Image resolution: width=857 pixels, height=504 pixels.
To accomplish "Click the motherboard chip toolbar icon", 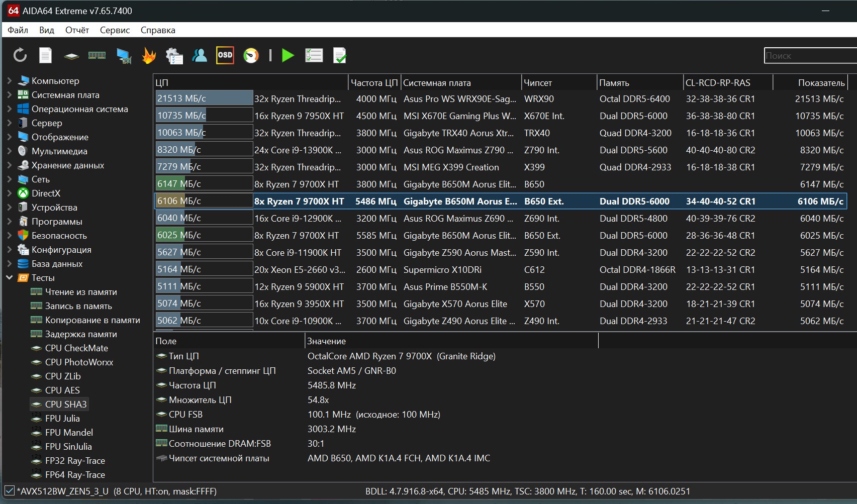I will tap(71, 56).
